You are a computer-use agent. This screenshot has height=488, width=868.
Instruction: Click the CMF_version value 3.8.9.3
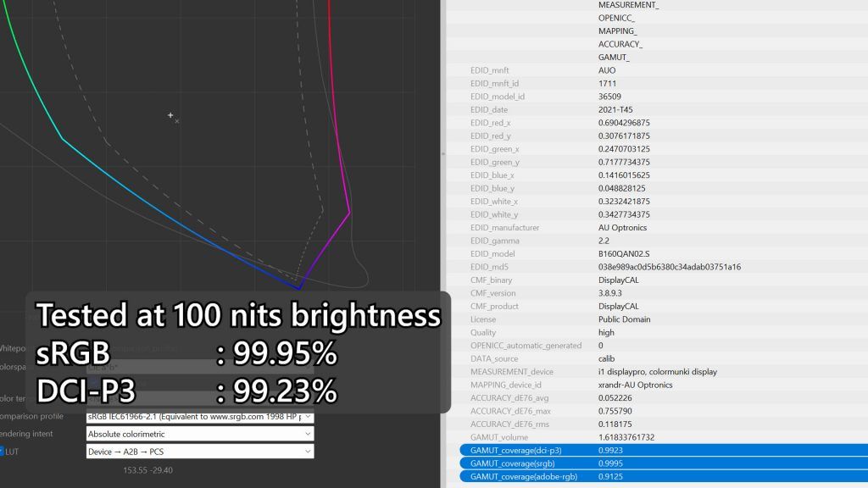point(609,293)
